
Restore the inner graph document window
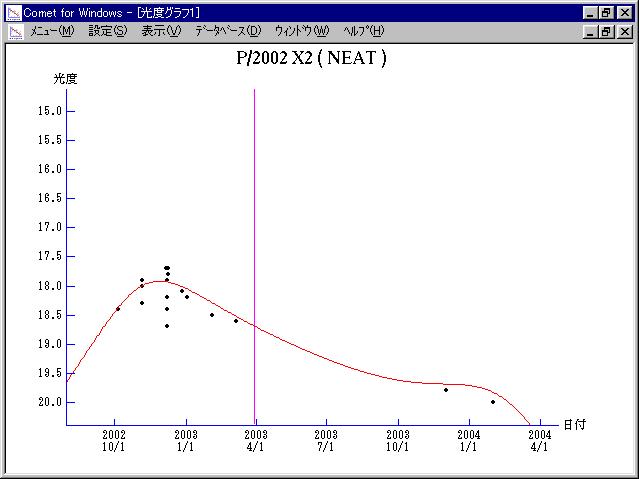[606, 32]
